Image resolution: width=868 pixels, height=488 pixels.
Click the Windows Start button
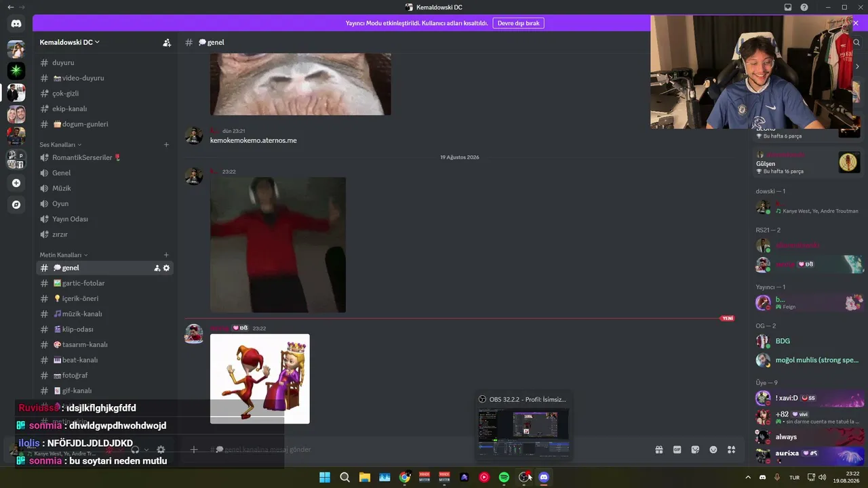[x=325, y=477]
